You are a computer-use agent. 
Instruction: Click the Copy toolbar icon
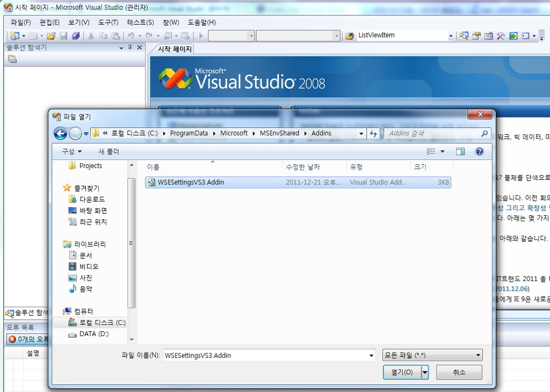point(103,35)
